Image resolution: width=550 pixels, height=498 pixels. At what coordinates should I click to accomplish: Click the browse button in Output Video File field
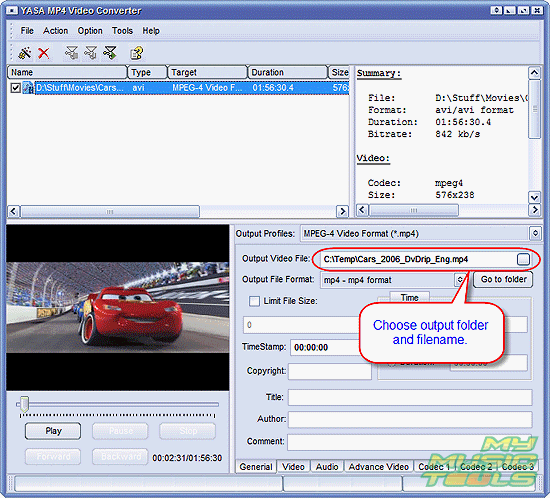click(x=523, y=259)
